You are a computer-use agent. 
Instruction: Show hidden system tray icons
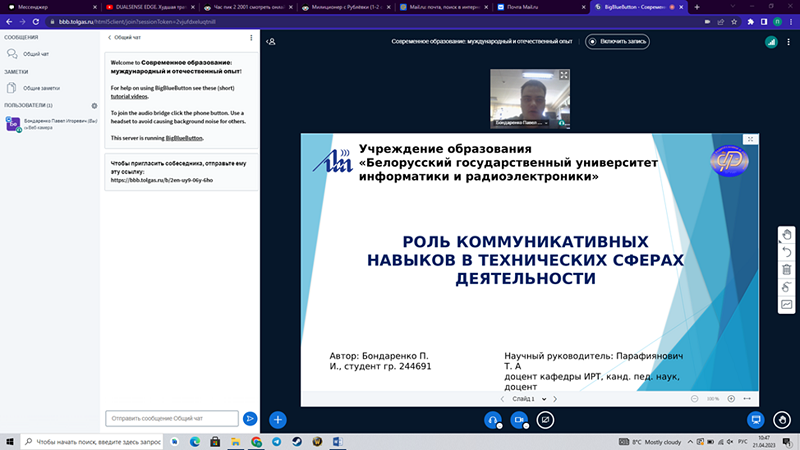690,442
